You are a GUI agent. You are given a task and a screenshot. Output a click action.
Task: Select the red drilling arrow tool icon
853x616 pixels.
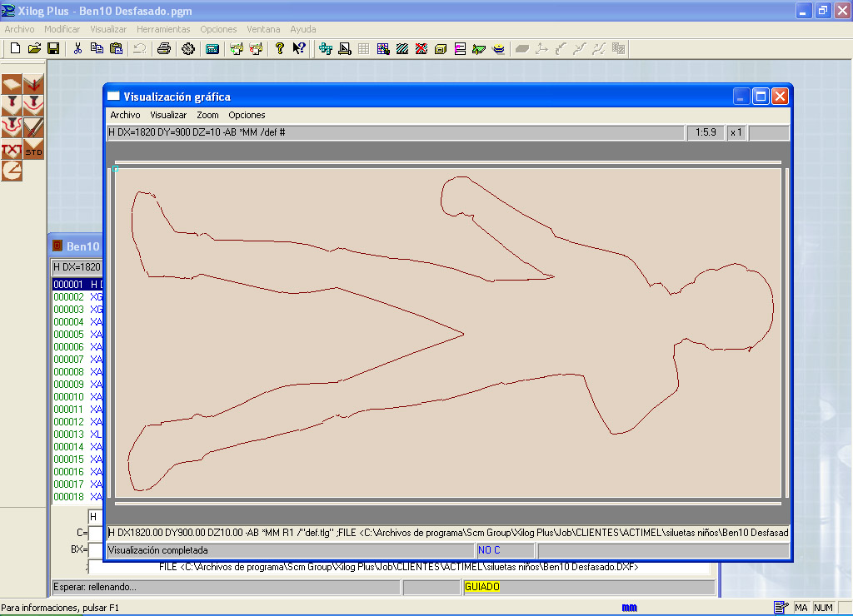[33, 85]
